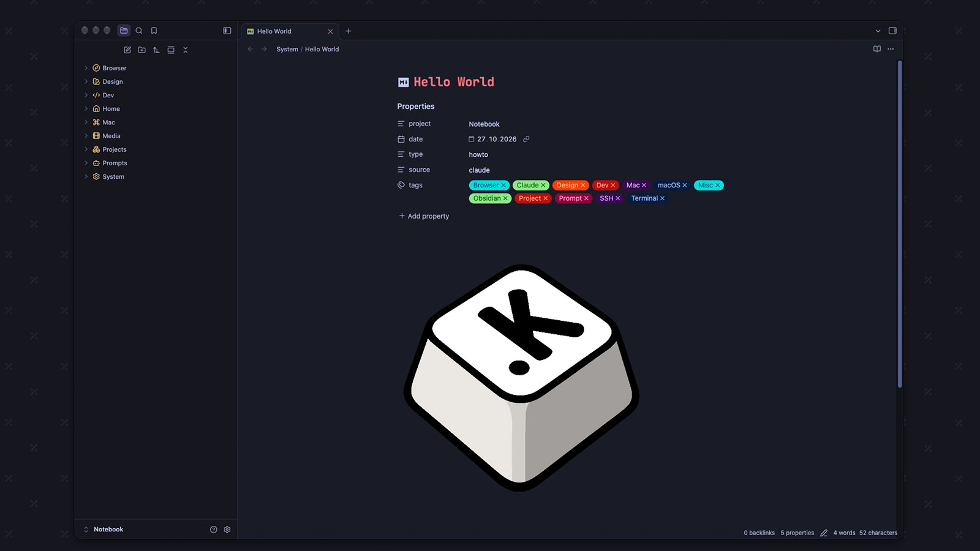Open the tab list dropdown
Viewport: 980px width, 551px height.
click(x=878, y=31)
